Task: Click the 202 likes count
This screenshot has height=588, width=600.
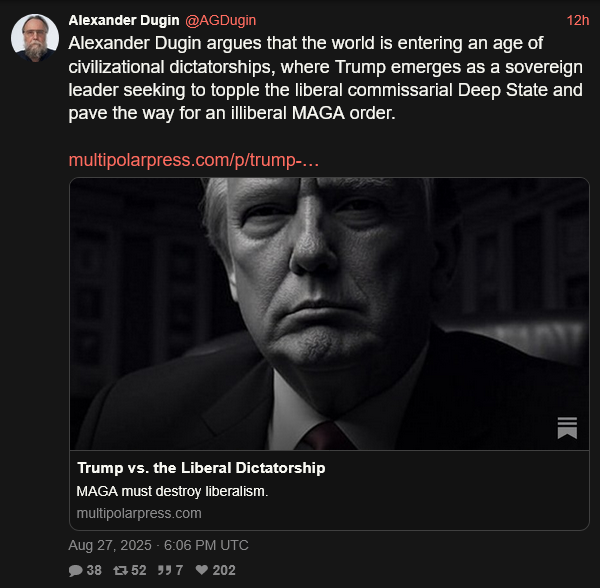Action: [224, 570]
